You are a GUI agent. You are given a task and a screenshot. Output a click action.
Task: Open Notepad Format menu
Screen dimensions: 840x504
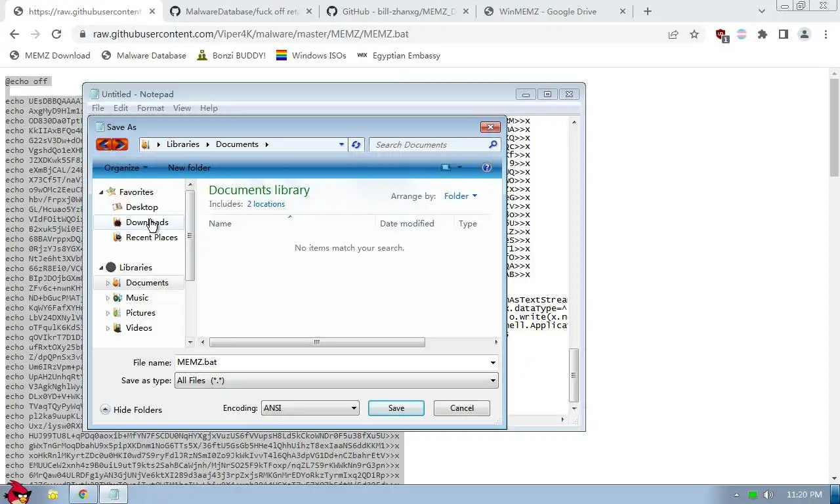click(x=150, y=108)
